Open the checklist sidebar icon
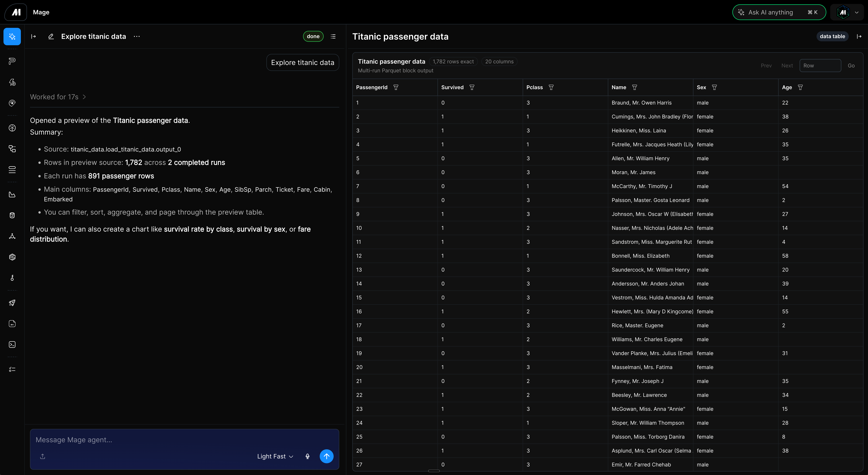This screenshot has width=868, height=475. point(12,369)
